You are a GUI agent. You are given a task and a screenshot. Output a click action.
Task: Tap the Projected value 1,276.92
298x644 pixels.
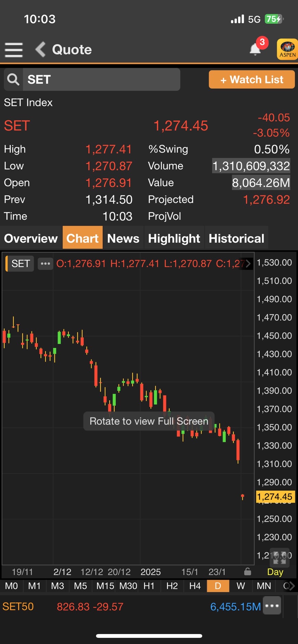pyautogui.click(x=266, y=199)
